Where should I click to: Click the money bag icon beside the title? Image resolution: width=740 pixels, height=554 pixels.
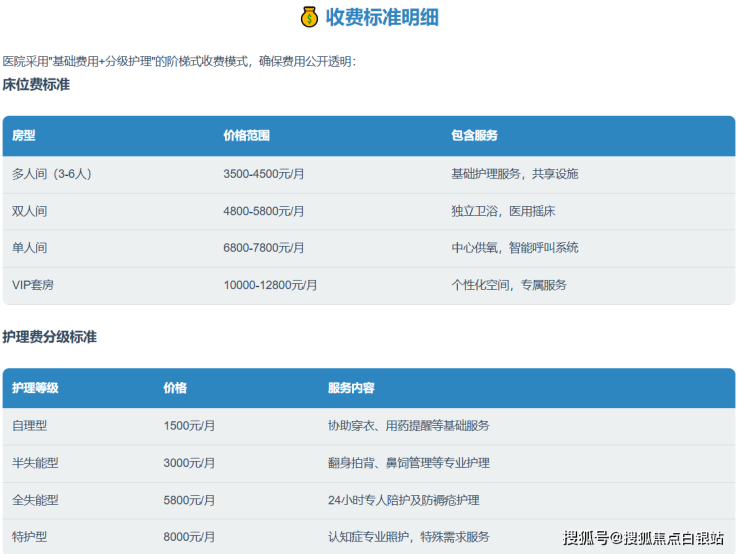[x=308, y=17]
